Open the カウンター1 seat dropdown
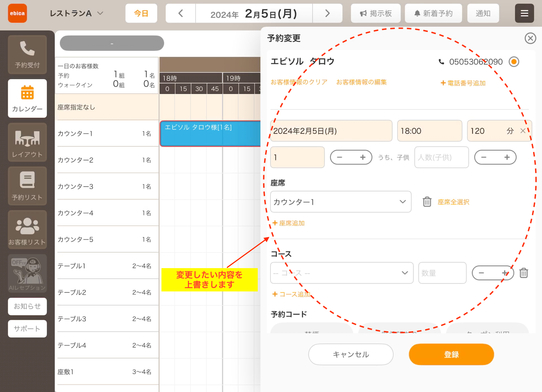Viewport: 542px width, 392px height. 341,202
